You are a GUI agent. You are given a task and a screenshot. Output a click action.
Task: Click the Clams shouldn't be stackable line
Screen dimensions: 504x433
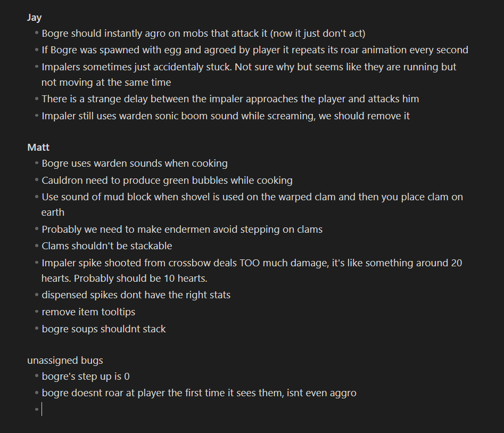(x=107, y=246)
